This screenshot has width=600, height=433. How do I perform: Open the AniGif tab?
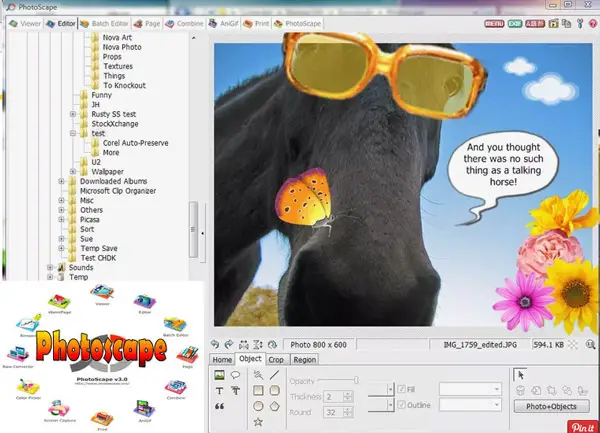coord(223,23)
